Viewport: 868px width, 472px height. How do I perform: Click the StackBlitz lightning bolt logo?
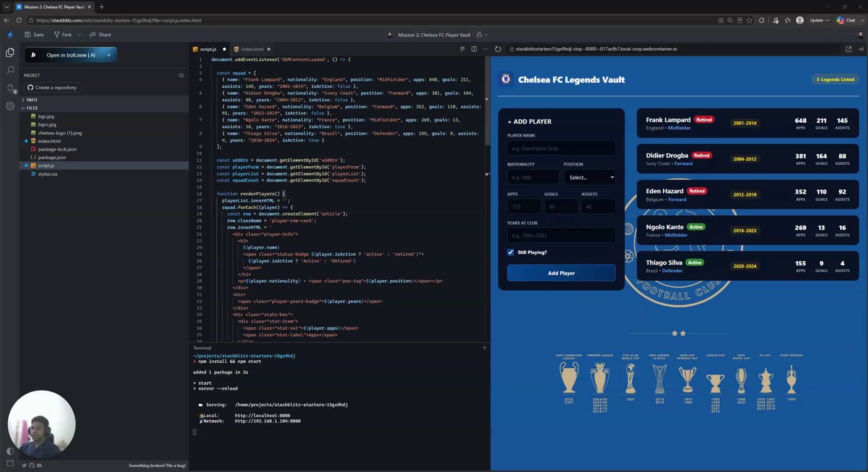coord(9,35)
